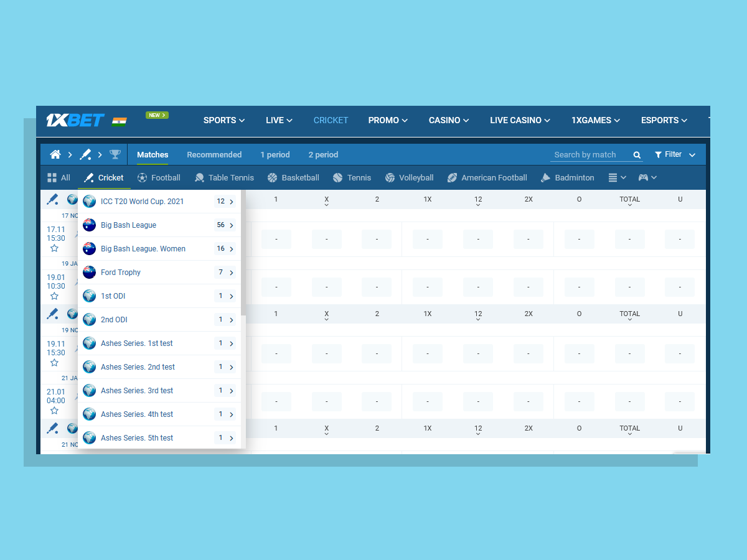Open the LIVE dropdown menu

tap(279, 120)
